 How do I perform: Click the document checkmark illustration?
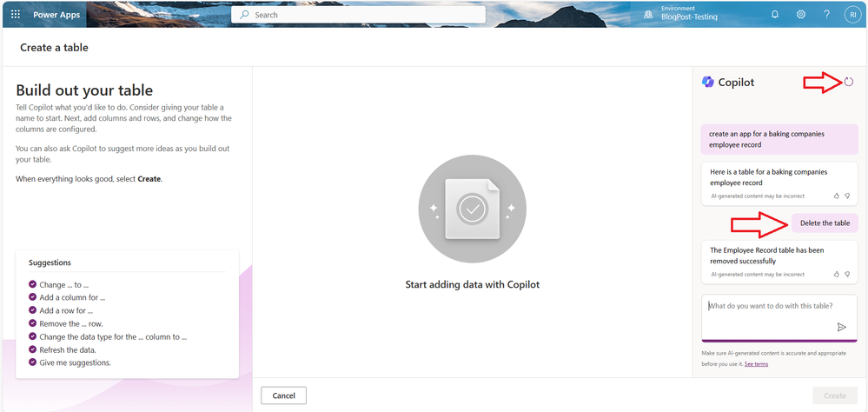pos(472,209)
